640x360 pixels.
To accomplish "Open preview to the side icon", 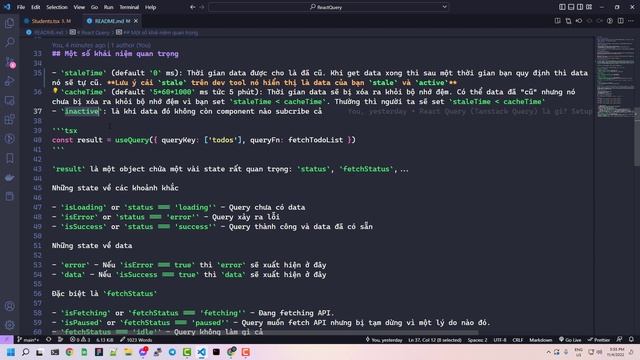I will click(558, 21).
